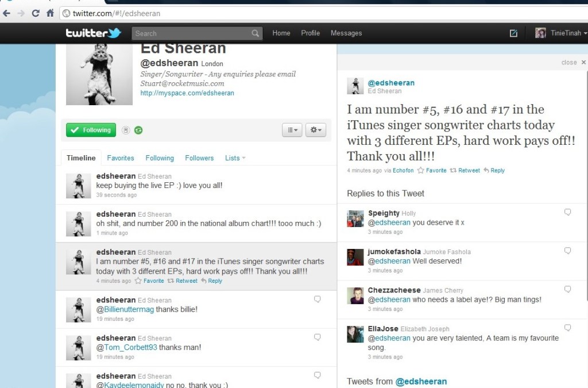Click the browser home icon
This screenshot has height=388, width=588.
point(51,13)
